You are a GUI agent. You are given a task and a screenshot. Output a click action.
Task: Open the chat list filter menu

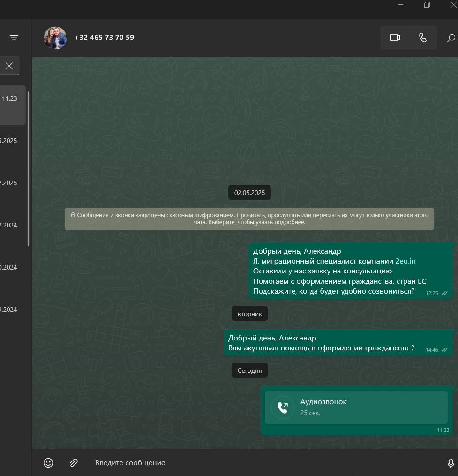click(x=14, y=38)
